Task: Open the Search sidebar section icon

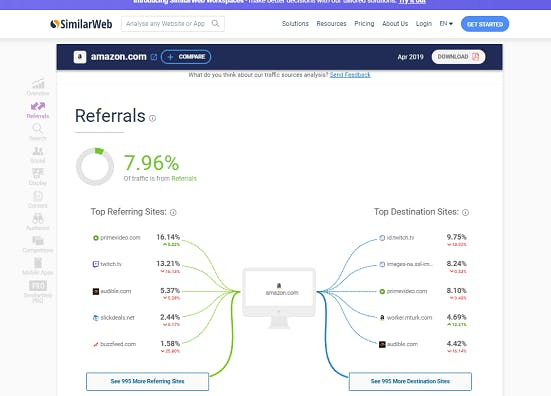Action: (38, 129)
